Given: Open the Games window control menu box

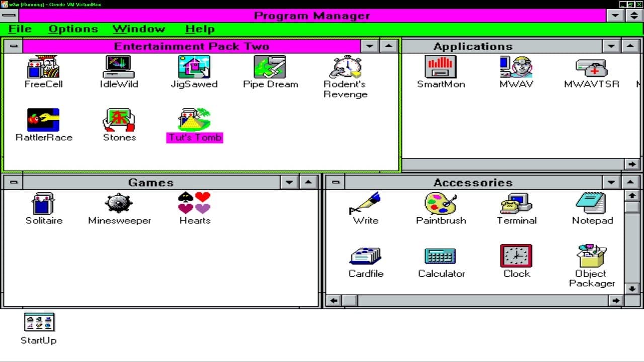Looking at the screenshot, I should coord(14,182).
